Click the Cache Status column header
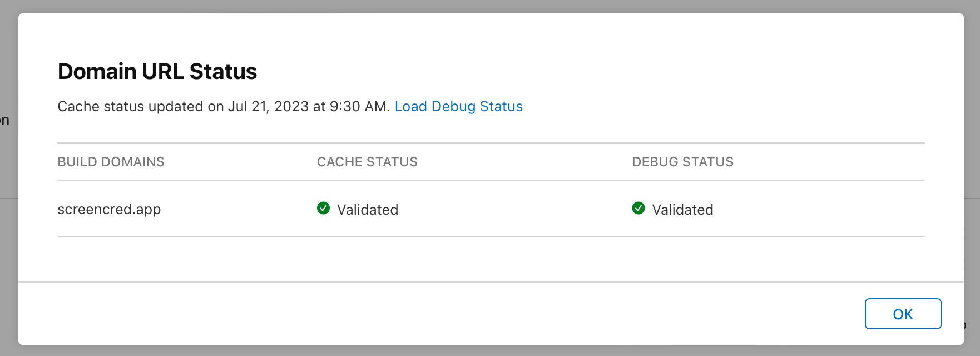 367,162
